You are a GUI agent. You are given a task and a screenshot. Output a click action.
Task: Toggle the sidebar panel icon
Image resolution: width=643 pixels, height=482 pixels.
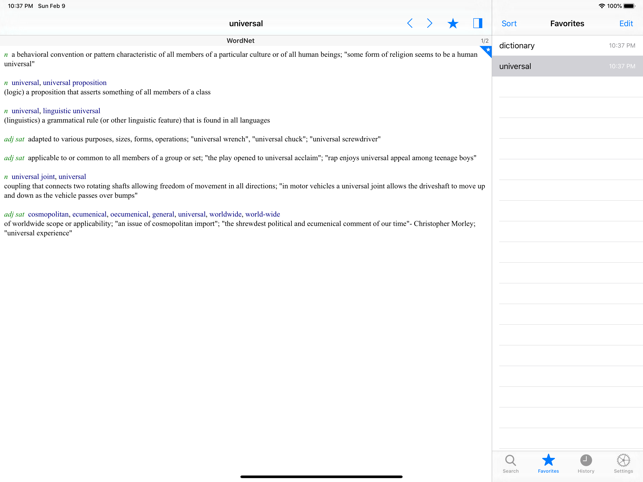coord(477,23)
